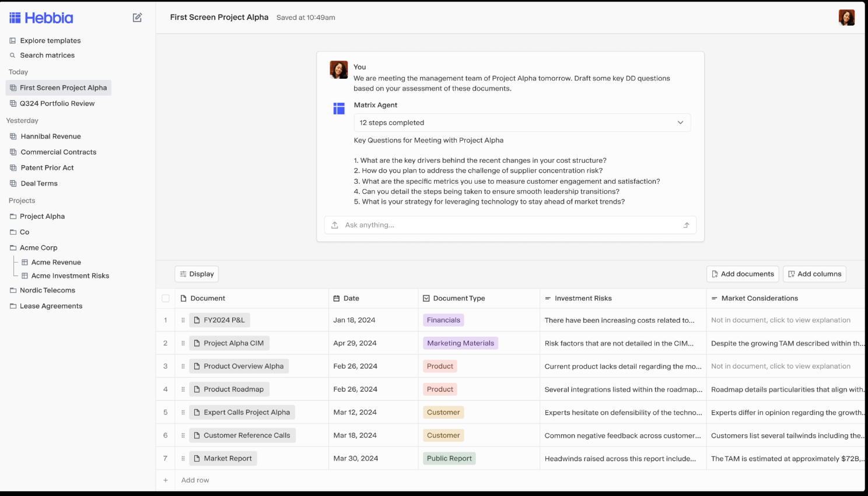Click the new matrix compose icon
868x496 pixels.
click(137, 18)
